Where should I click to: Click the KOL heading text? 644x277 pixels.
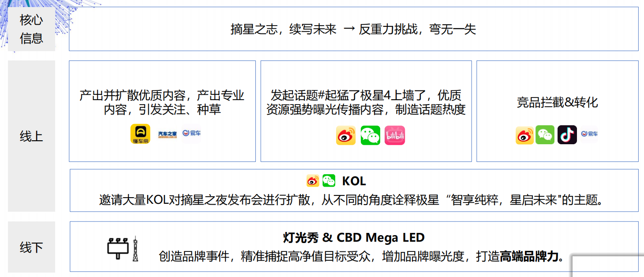(x=354, y=181)
